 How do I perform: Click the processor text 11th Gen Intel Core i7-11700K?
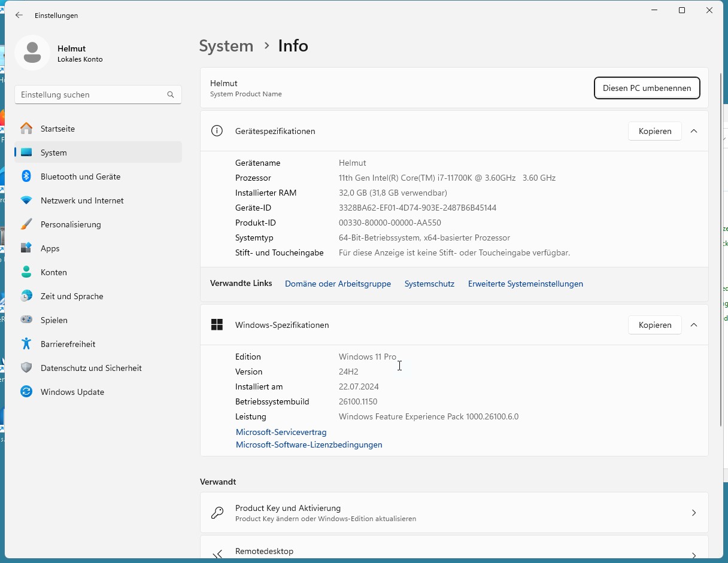tap(447, 178)
